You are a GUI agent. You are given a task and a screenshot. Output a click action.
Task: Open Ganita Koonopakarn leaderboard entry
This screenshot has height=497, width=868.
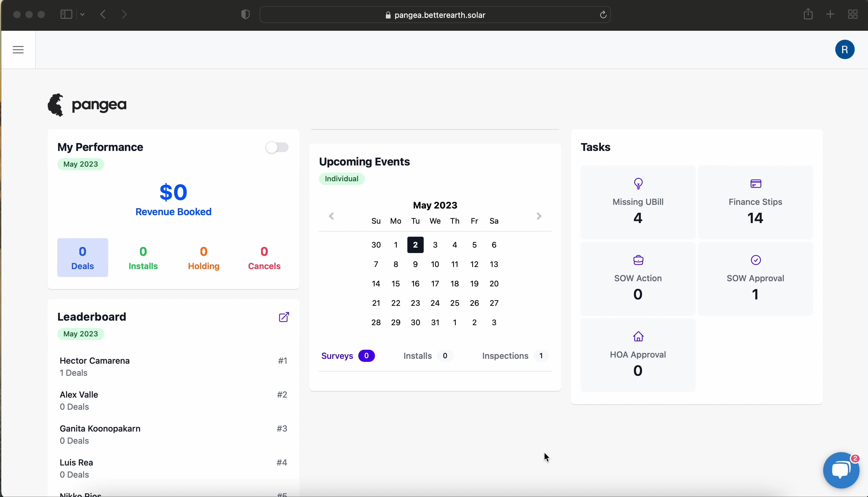click(173, 434)
